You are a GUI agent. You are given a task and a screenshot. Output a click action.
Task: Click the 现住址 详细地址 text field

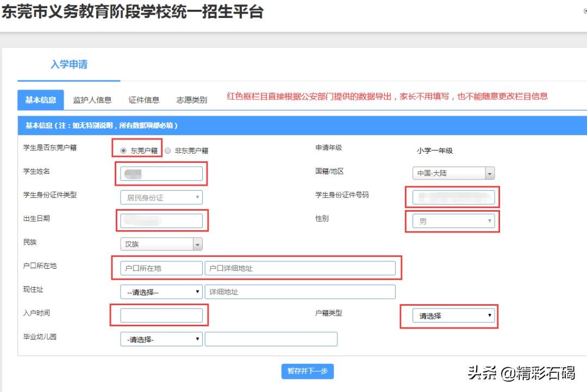click(300, 292)
